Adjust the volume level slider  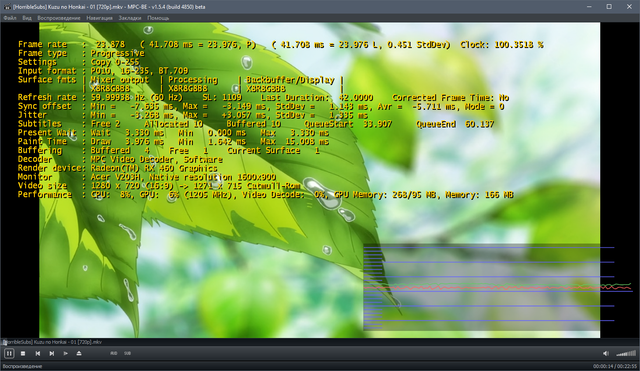tap(626, 353)
